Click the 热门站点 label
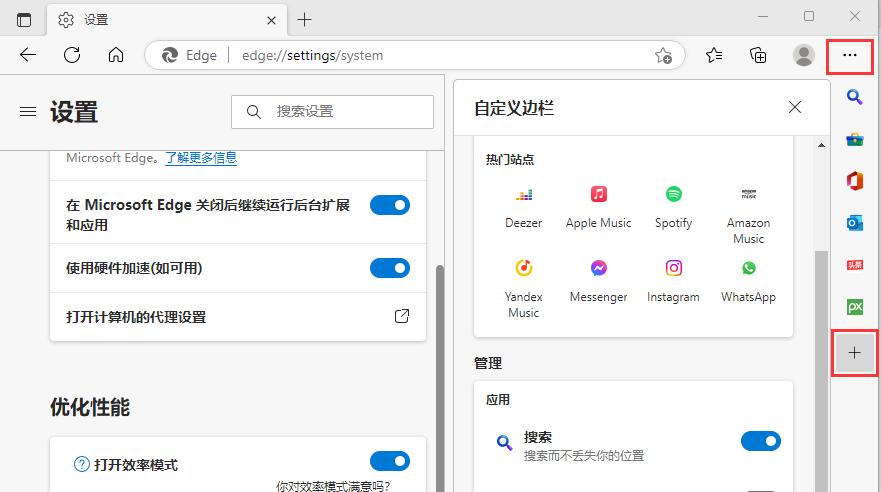881x492 pixels. click(510, 160)
